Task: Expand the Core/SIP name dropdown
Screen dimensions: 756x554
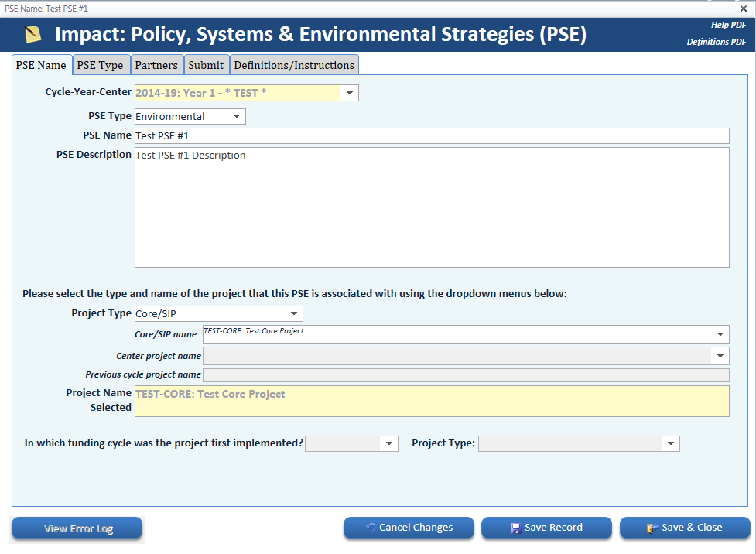Action: [720, 334]
